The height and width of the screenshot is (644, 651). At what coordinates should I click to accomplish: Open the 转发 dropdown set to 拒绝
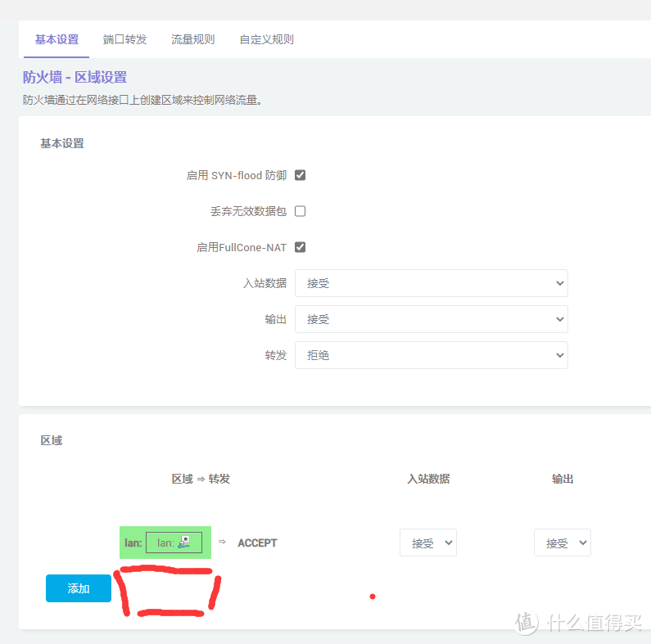(x=431, y=355)
